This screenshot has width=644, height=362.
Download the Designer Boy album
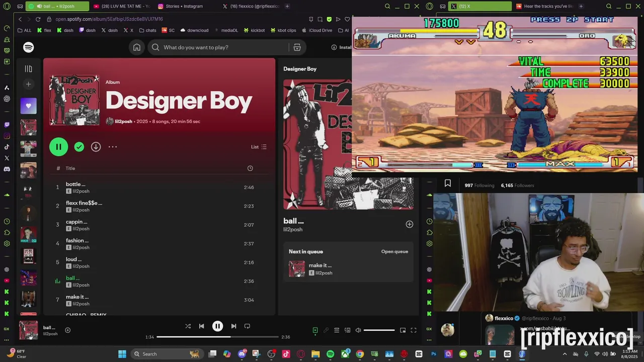point(96,147)
